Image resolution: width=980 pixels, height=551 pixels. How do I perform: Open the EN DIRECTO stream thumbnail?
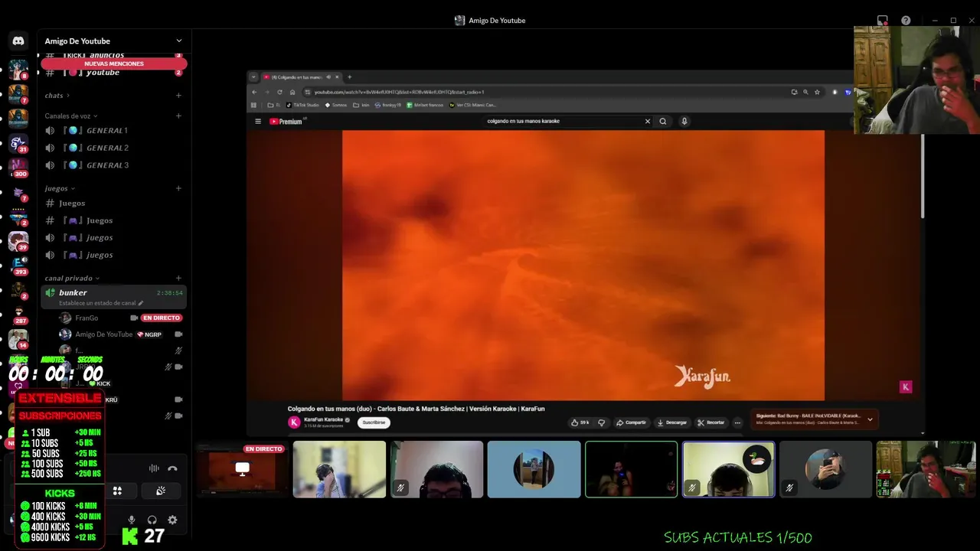coord(241,469)
